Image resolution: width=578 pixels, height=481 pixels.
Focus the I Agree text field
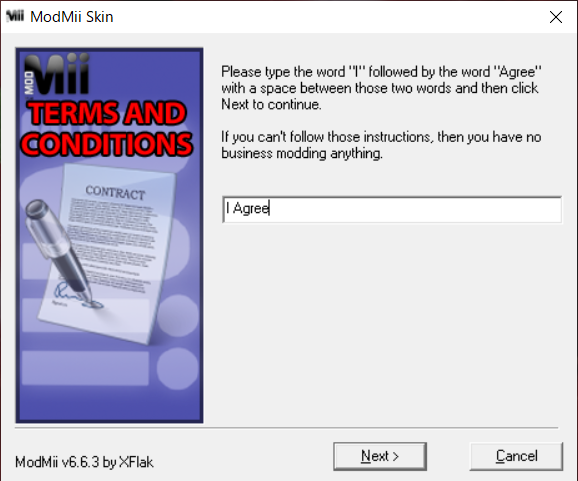(x=392, y=209)
